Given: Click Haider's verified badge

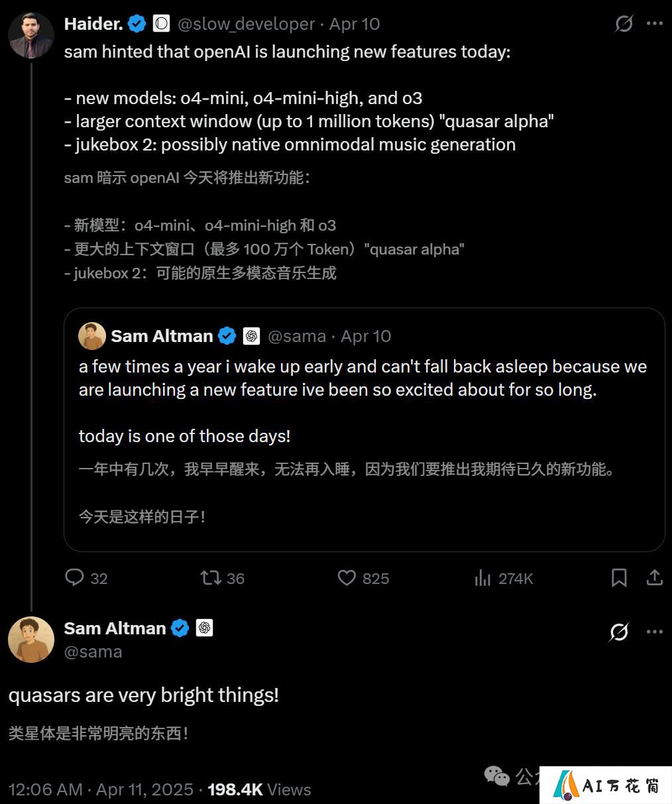Looking at the screenshot, I should point(137,25).
